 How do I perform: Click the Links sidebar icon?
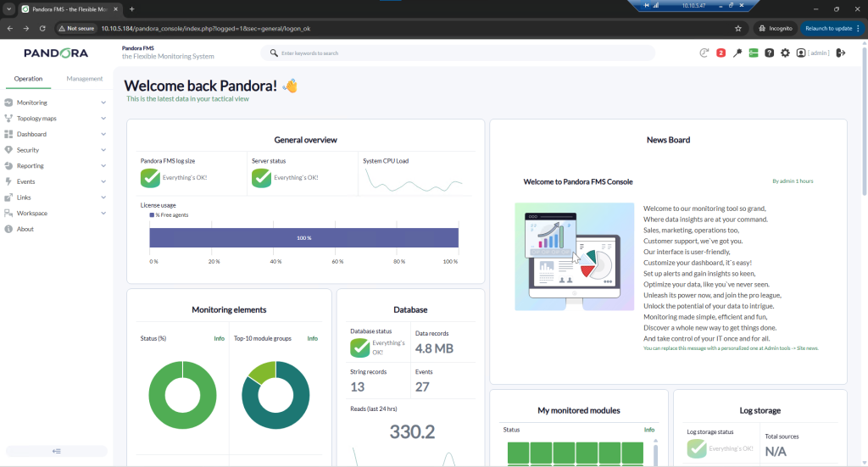pyautogui.click(x=8, y=197)
